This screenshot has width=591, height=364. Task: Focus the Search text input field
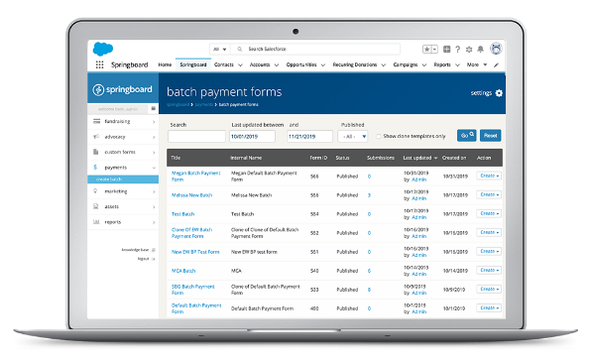(196, 137)
